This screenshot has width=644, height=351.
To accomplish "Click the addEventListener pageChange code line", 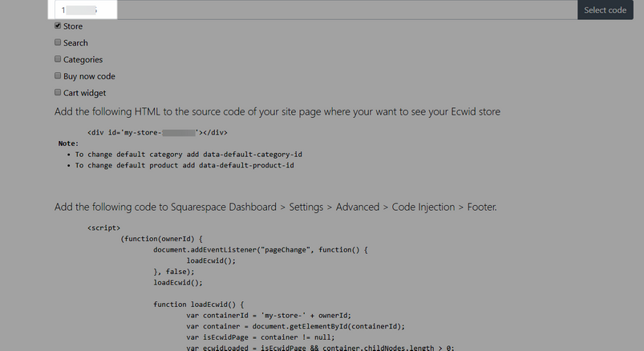I will 261,249.
